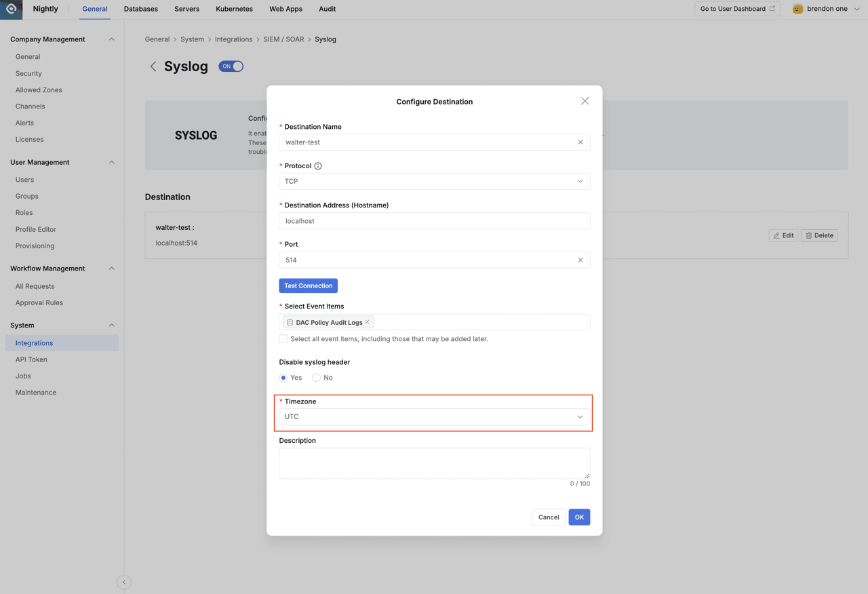Open the brendon one user menu
The height and width of the screenshot is (594, 868).
point(826,9)
